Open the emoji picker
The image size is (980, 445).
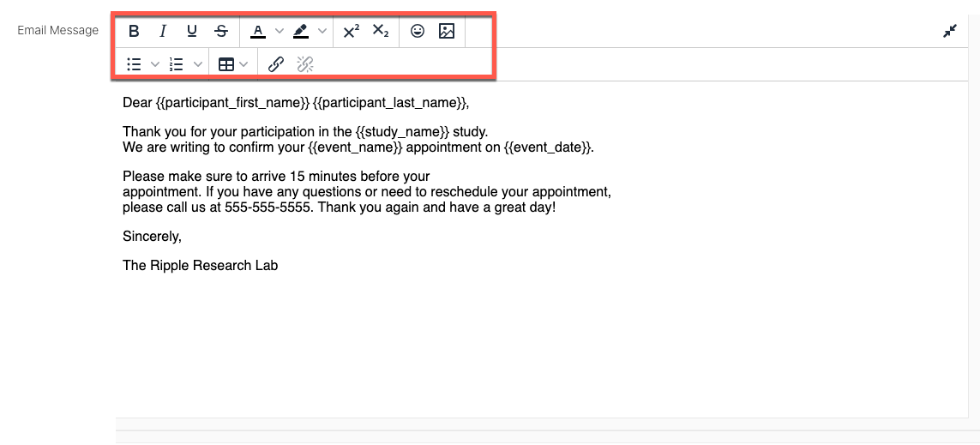tap(418, 31)
